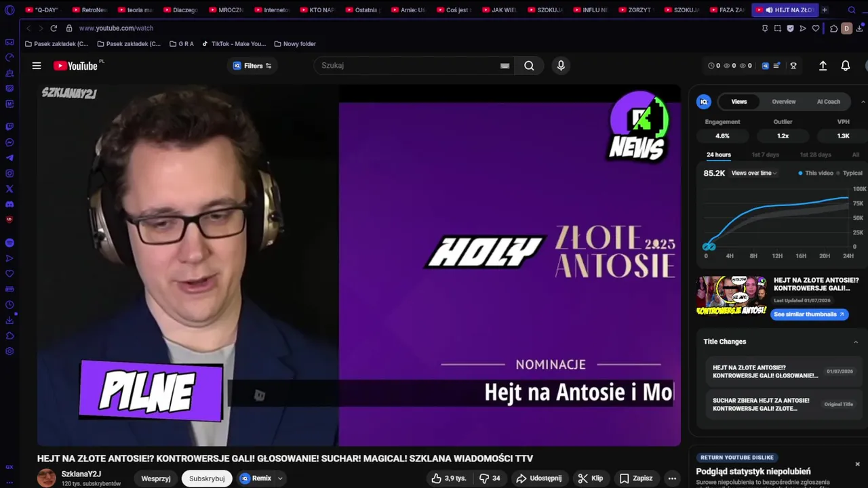This screenshot has width=868, height=488.
Task: Click the HEJT NA ZŁOTE ANTOSIE thumbnail preview
Action: pos(732,296)
